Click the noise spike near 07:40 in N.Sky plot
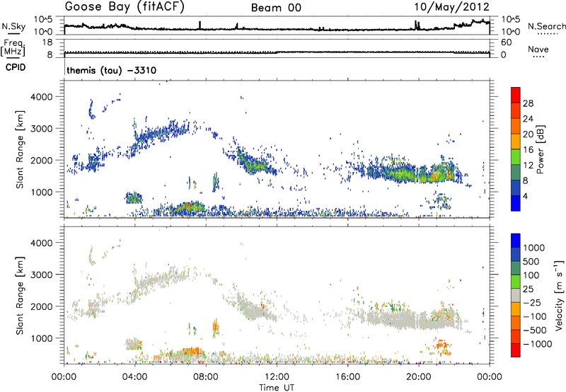 click(x=200, y=25)
